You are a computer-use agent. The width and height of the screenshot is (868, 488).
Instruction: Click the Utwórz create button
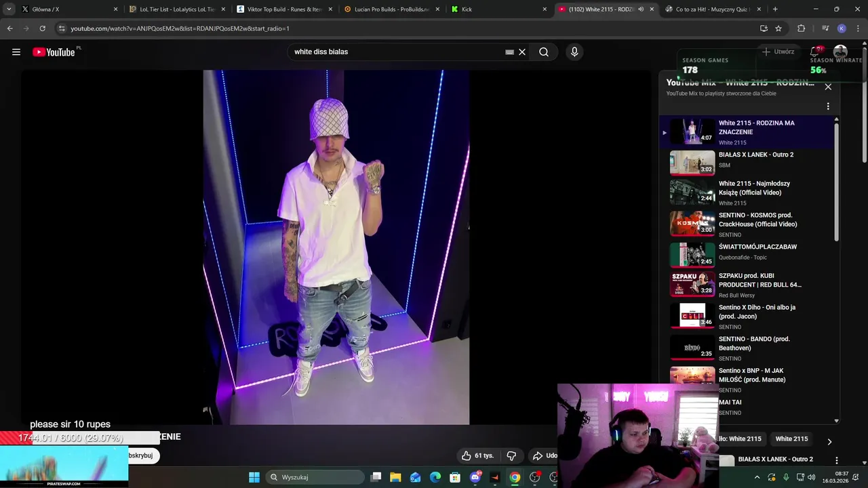click(x=778, y=52)
